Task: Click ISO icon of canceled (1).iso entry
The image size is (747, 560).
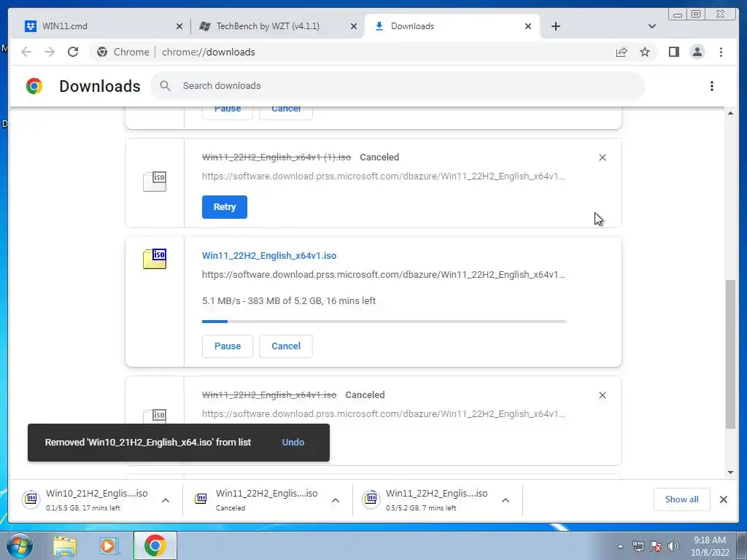Action: [x=155, y=182]
